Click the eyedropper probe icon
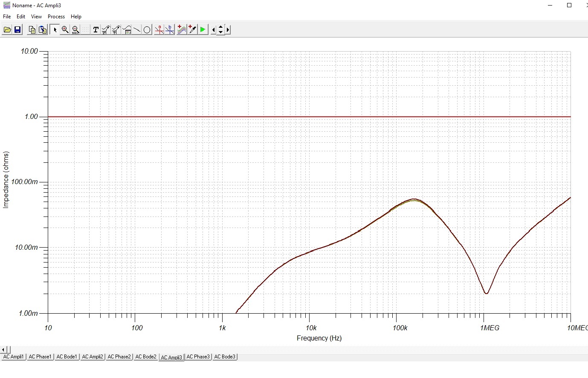This screenshot has width=588, height=378. pos(192,30)
